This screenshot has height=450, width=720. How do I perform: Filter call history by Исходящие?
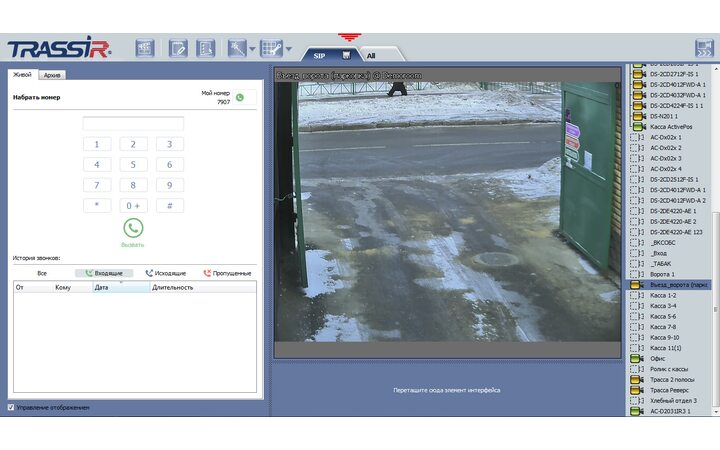point(166,273)
